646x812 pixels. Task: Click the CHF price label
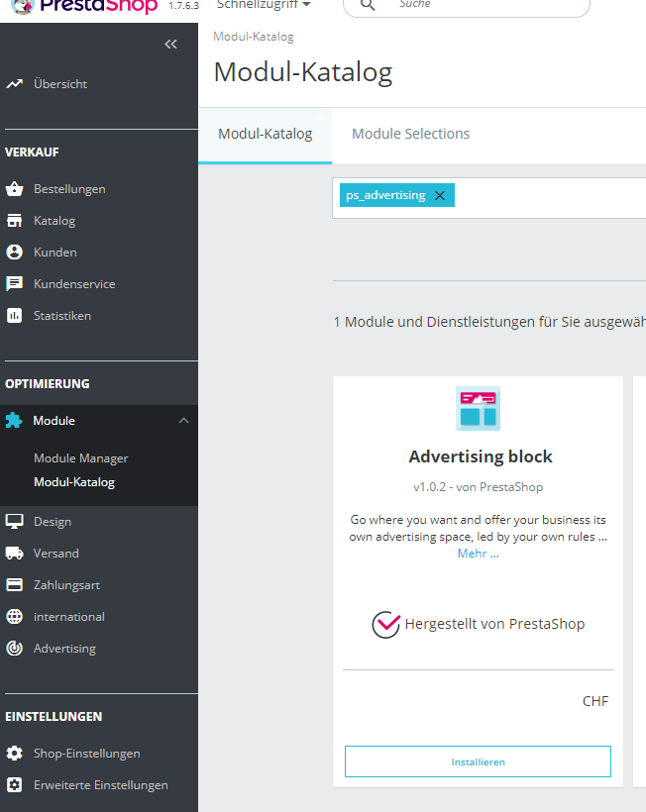595,701
